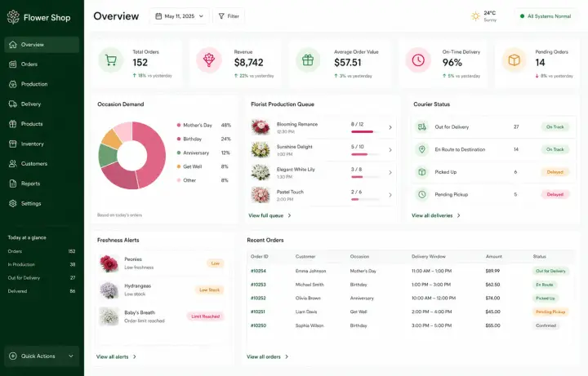Click the Production icon in sidebar
The image size is (588, 376).
click(x=13, y=84)
